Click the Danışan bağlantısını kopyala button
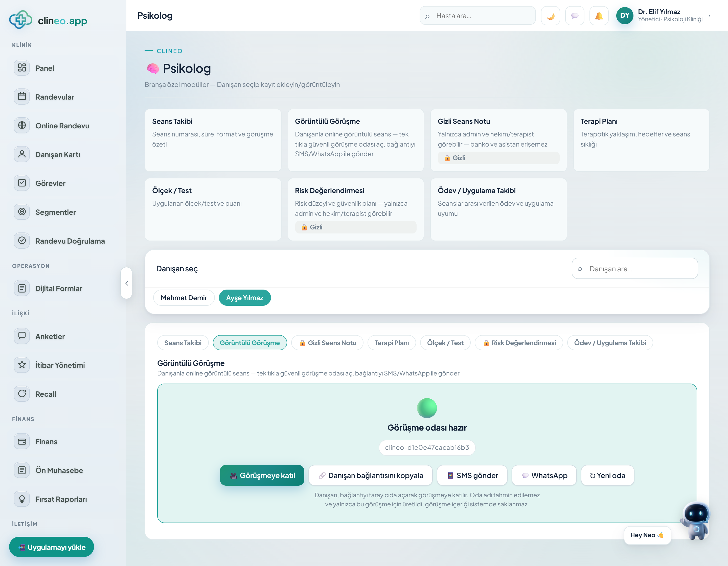The image size is (728, 566). pyautogui.click(x=370, y=475)
